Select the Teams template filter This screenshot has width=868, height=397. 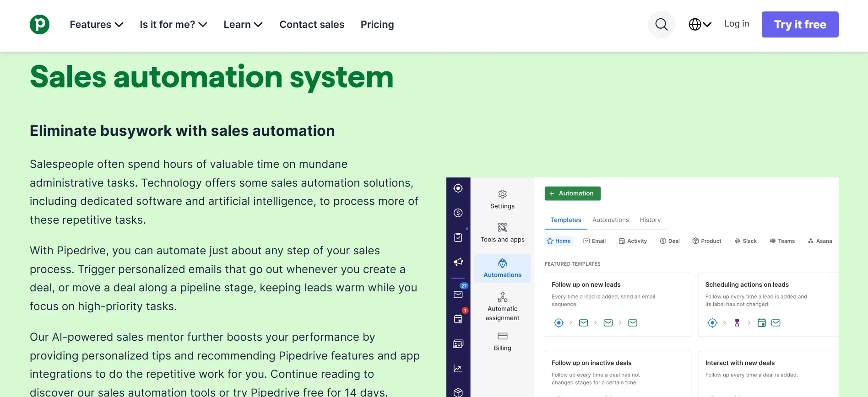(782, 241)
